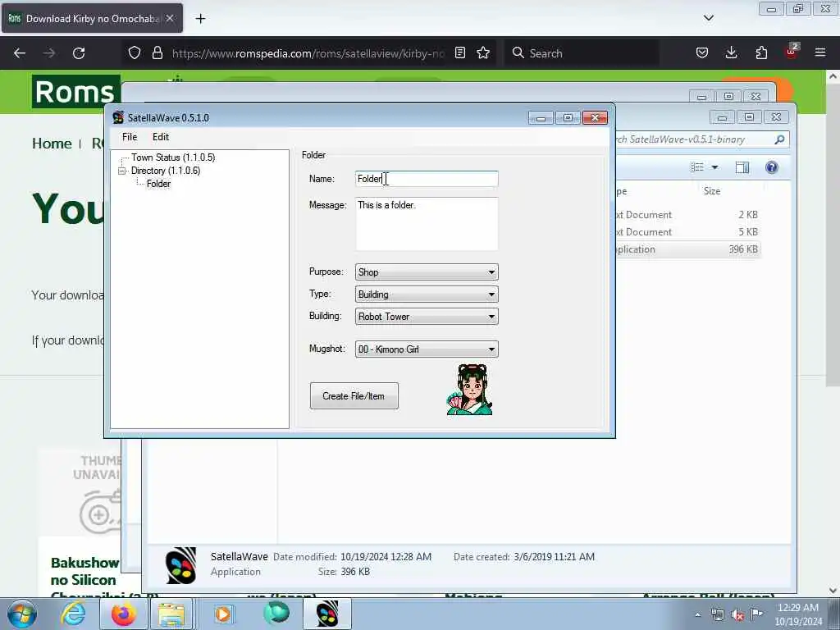Image resolution: width=840 pixels, height=630 pixels.
Task: Collapse the Directory tree node
Action: [x=121, y=171]
